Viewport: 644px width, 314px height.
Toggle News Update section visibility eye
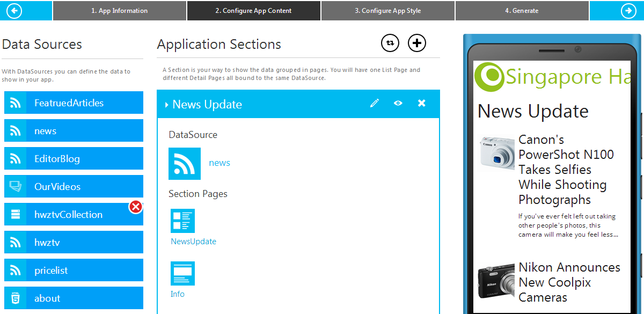click(x=398, y=103)
